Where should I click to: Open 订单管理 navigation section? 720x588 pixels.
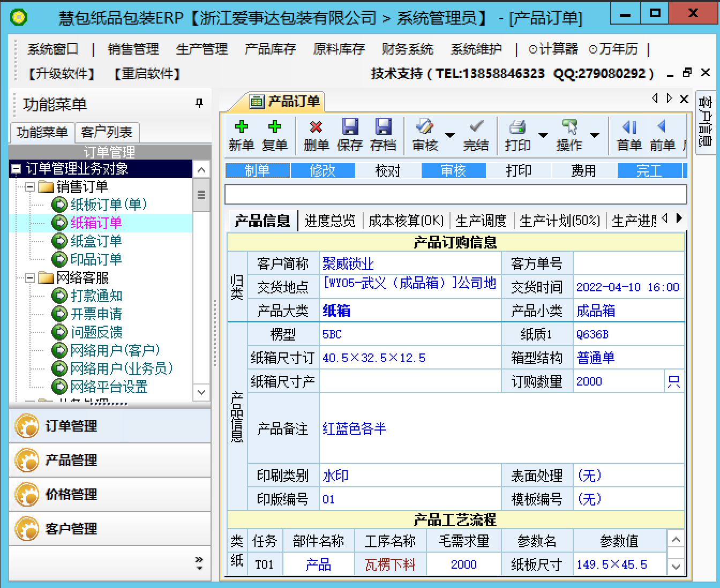pyautogui.click(x=110, y=426)
